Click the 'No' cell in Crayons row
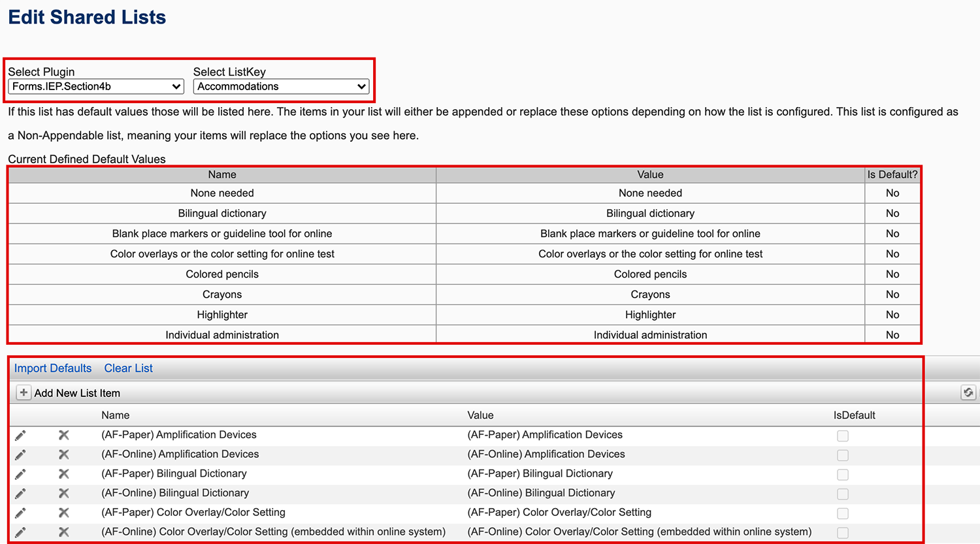The image size is (980, 544). pos(892,295)
